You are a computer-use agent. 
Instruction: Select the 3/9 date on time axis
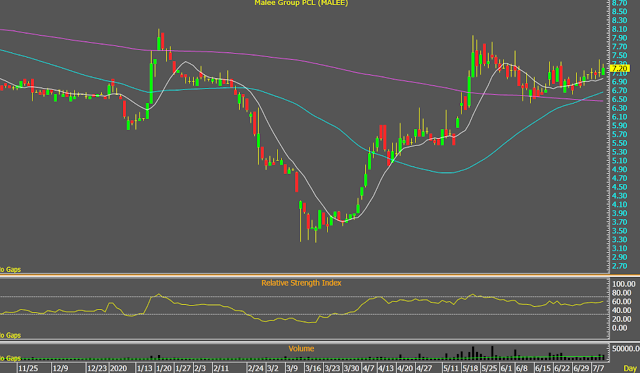coord(292,369)
